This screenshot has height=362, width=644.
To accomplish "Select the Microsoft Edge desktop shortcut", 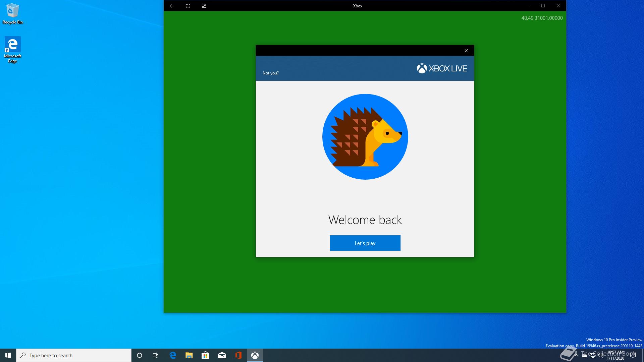I will pyautogui.click(x=13, y=50).
